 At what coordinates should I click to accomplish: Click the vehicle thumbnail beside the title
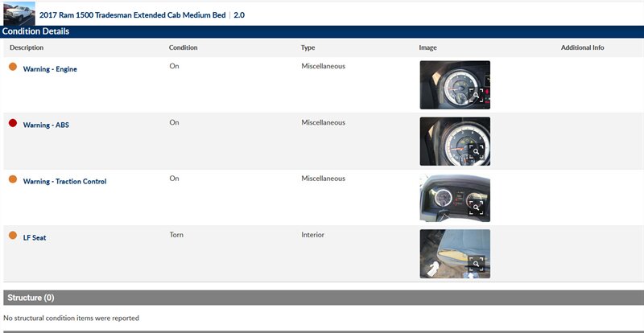click(19, 14)
